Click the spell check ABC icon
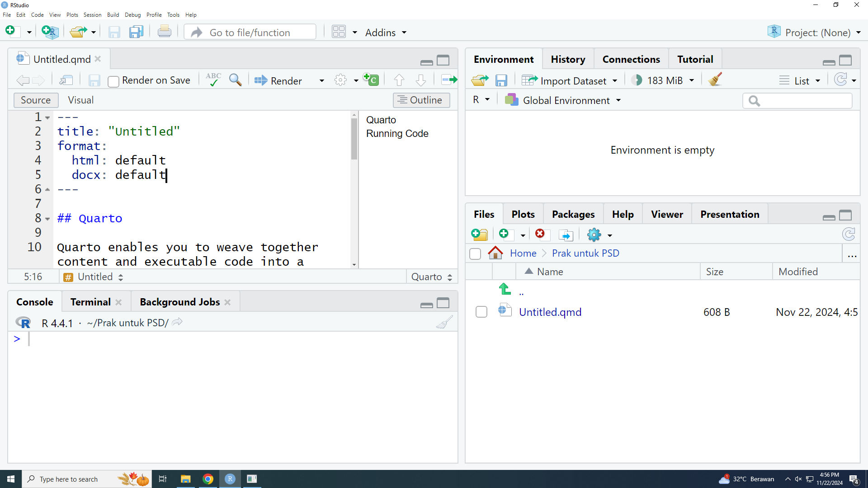Image resolution: width=868 pixels, height=488 pixels. pos(213,80)
